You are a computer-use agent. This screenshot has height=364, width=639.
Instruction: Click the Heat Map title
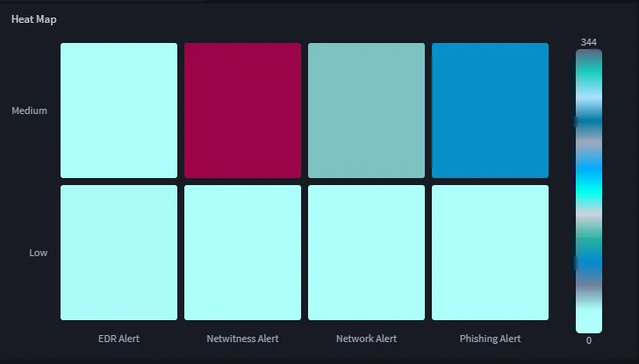click(34, 19)
